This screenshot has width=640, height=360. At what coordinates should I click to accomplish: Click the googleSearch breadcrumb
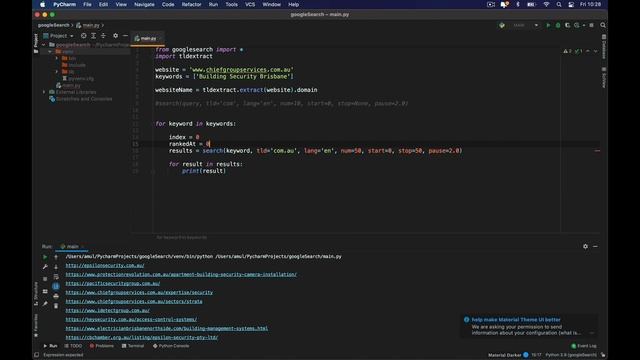coord(53,25)
